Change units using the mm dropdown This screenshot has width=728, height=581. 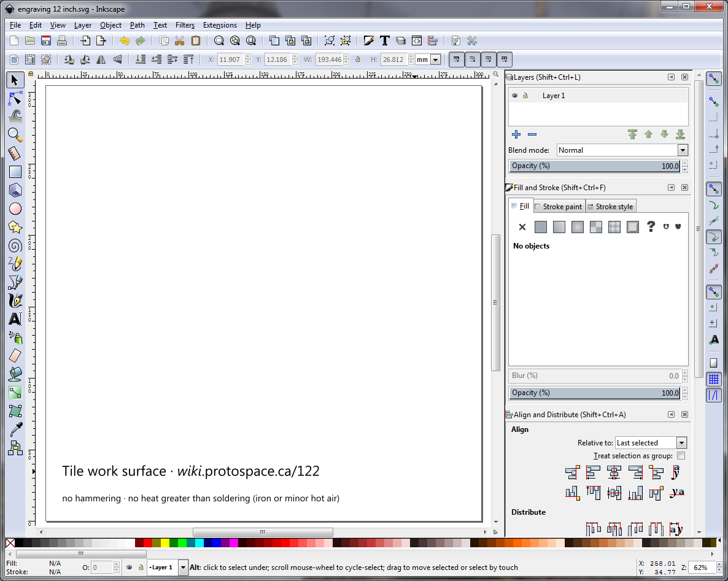[x=436, y=60]
